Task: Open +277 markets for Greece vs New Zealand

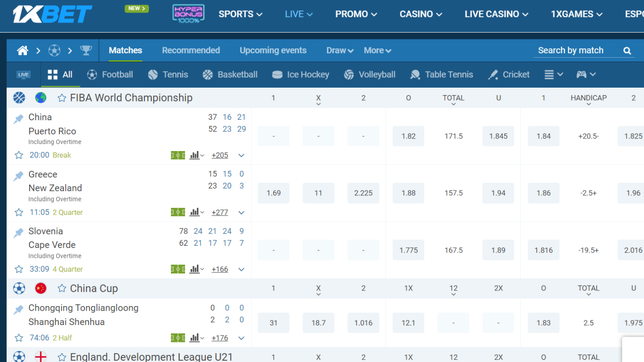Action: coord(220,212)
